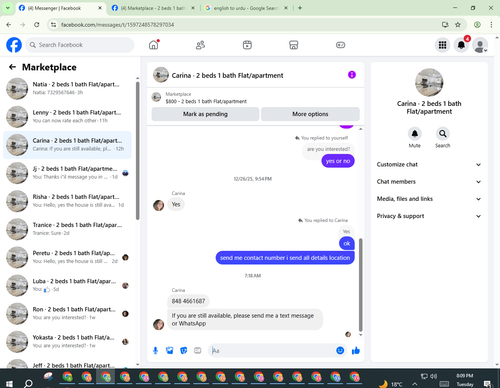
Task: Expand Privacy & support section
Action: (x=429, y=216)
